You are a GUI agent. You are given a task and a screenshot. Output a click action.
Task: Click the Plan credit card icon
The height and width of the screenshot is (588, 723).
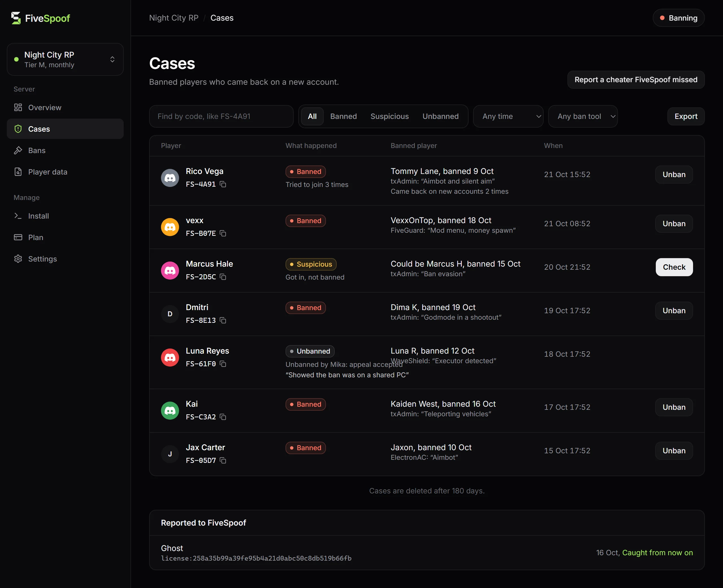click(x=18, y=237)
